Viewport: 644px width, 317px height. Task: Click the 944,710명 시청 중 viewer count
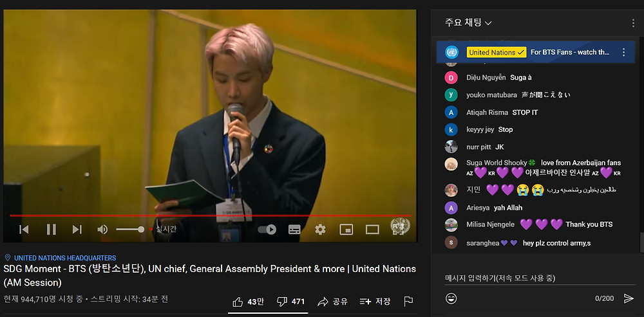click(x=44, y=300)
